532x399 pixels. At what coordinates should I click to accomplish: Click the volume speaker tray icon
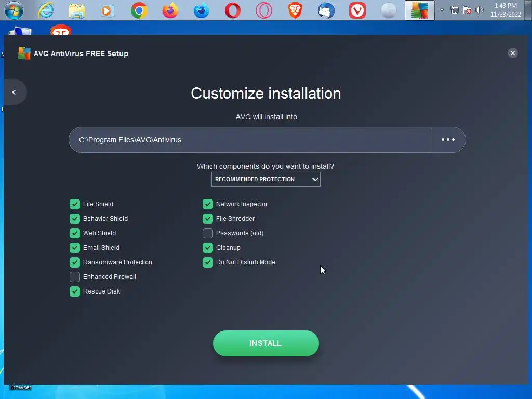(x=480, y=10)
